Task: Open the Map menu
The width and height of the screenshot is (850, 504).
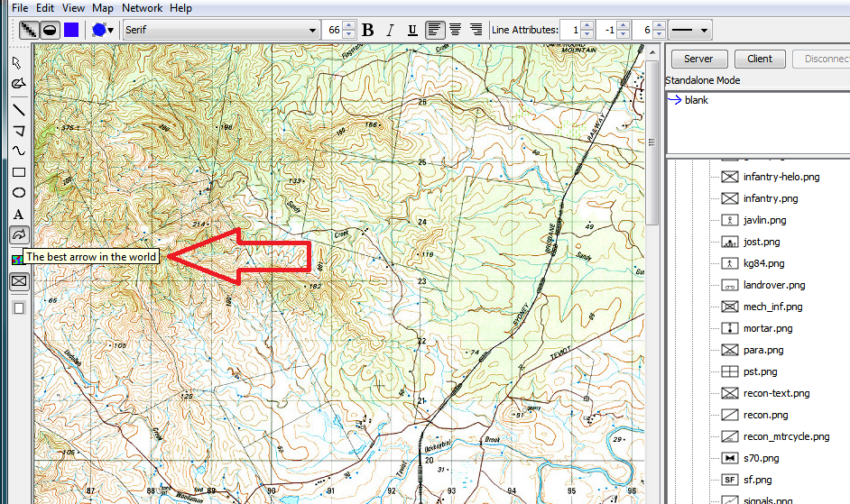Action: click(x=103, y=8)
